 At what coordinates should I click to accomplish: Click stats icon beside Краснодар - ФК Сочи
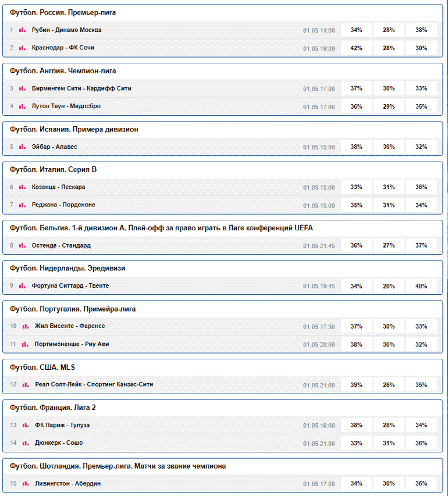22,48
